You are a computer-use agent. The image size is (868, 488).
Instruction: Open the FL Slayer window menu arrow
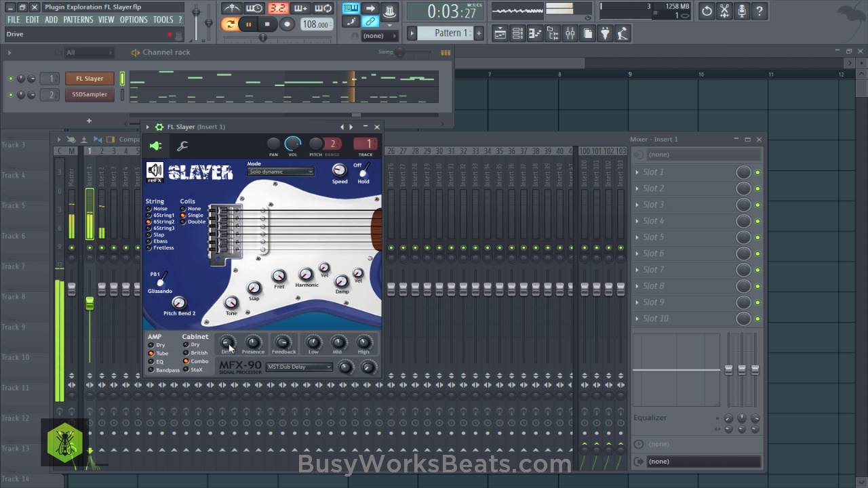click(147, 127)
